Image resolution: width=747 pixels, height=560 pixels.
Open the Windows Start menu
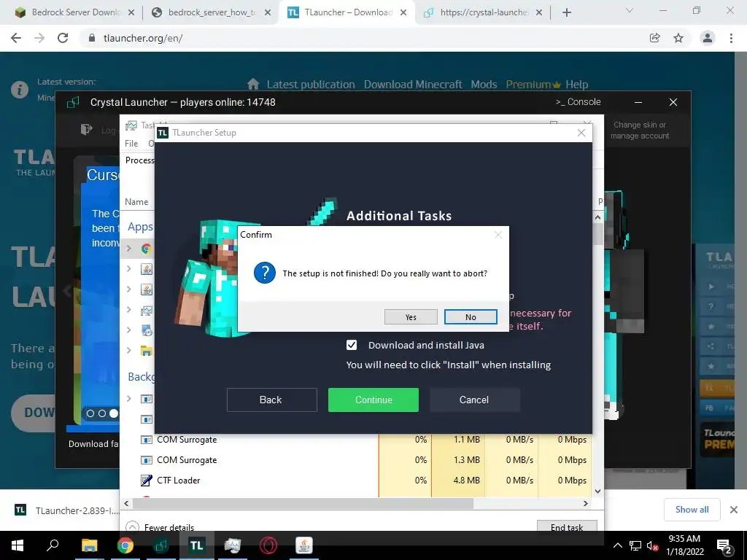point(18,545)
